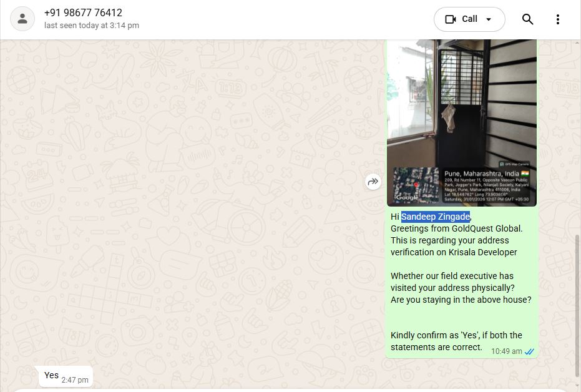Open contact info via +91 98677 76412
Screen dimensions: 581x392
click(x=83, y=12)
